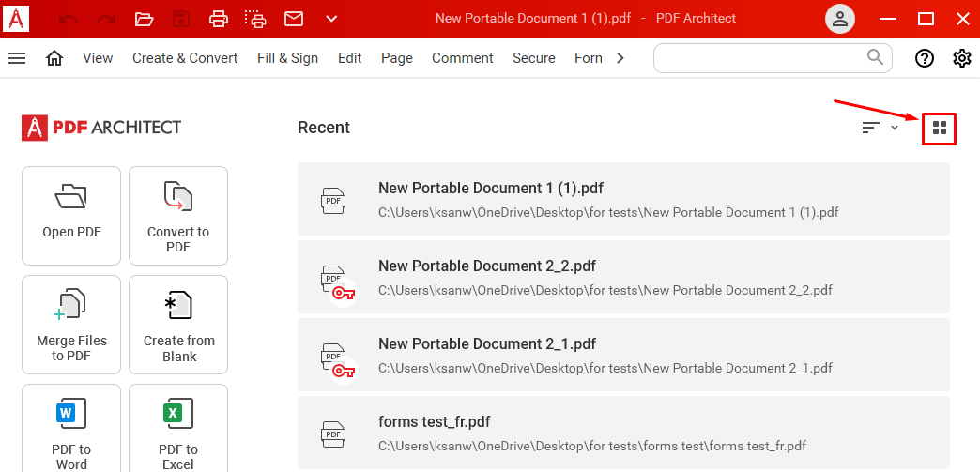Viewport: 980px width, 472px height.
Task: Open the Comment tab
Action: 463,58
